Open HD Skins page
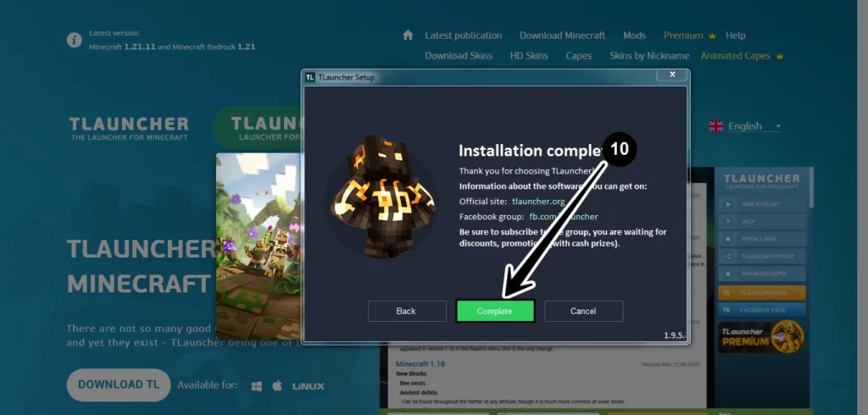The height and width of the screenshot is (415, 868). coord(529,56)
